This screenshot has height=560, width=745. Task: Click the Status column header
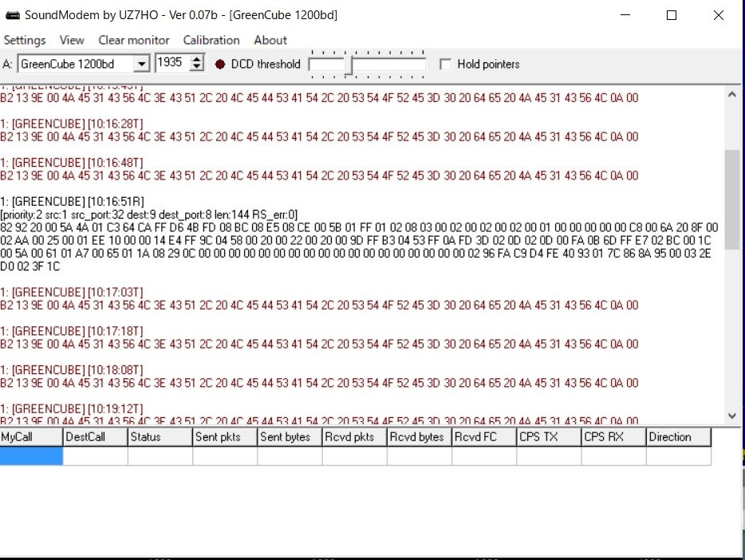coord(160,437)
